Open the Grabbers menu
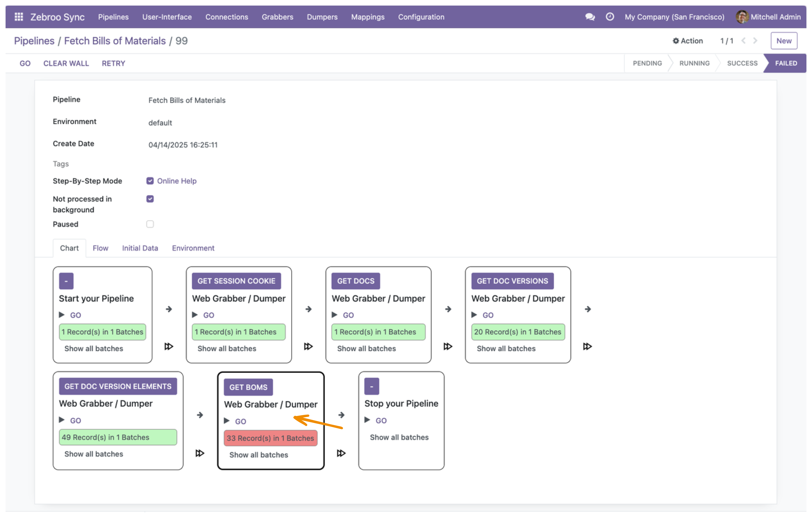Viewport: 812px width, 518px height. (x=278, y=17)
